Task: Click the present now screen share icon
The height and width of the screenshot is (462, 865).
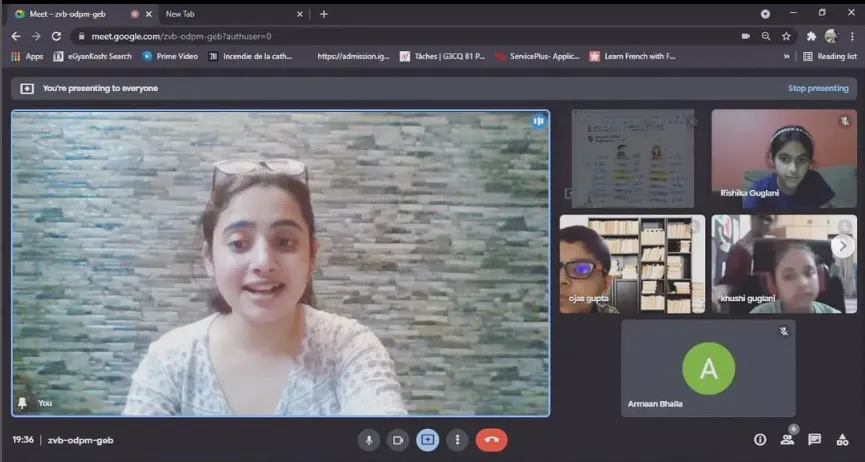Action: point(427,440)
